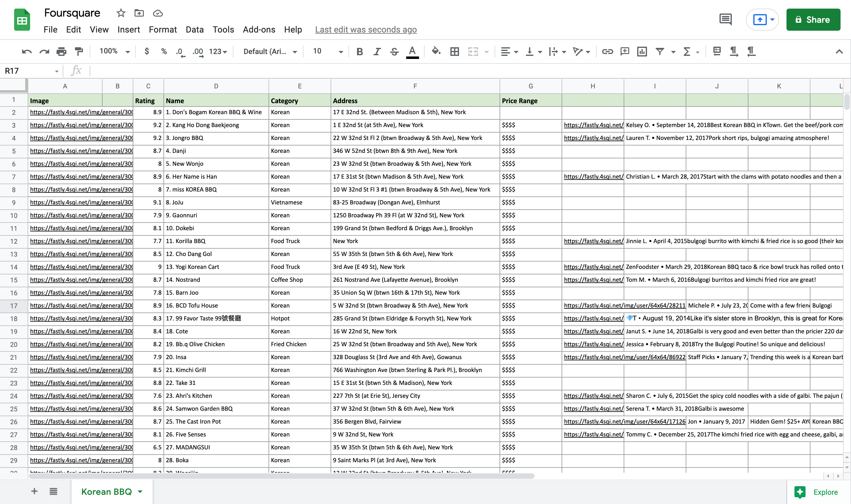The height and width of the screenshot is (504, 851).
Task: Open the Format menu
Action: click(163, 29)
